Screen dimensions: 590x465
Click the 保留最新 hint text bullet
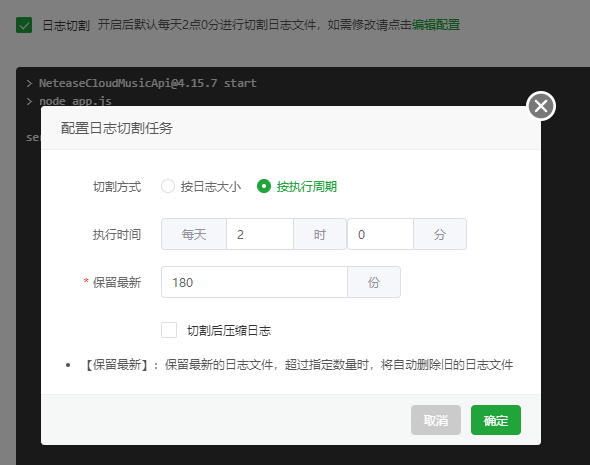coord(297,365)
